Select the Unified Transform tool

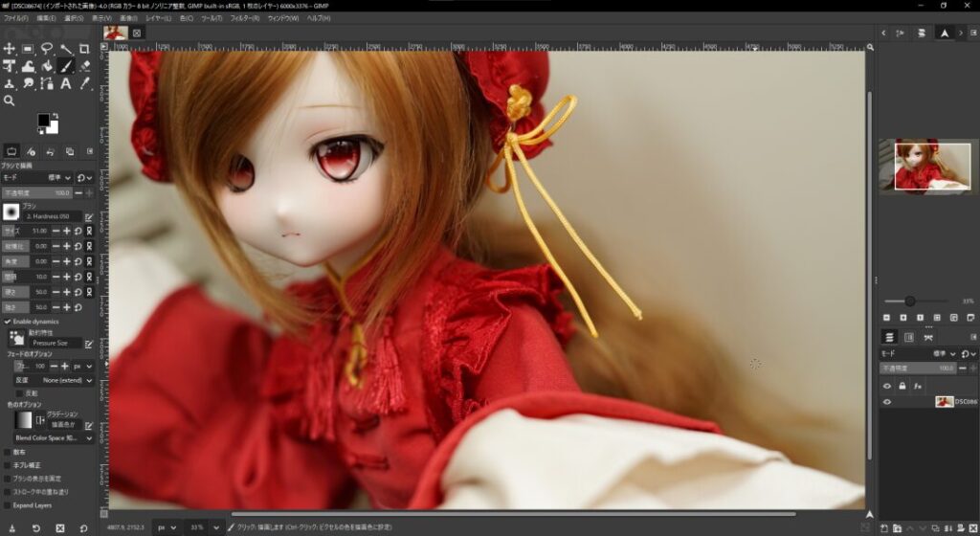point(10,66)
